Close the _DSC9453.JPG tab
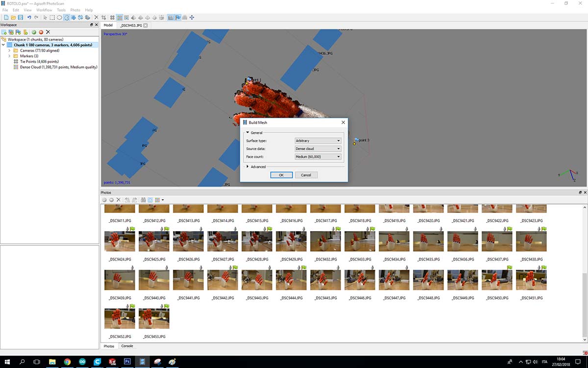This screenshot has height=368, width=588. [x=146, y=25]
